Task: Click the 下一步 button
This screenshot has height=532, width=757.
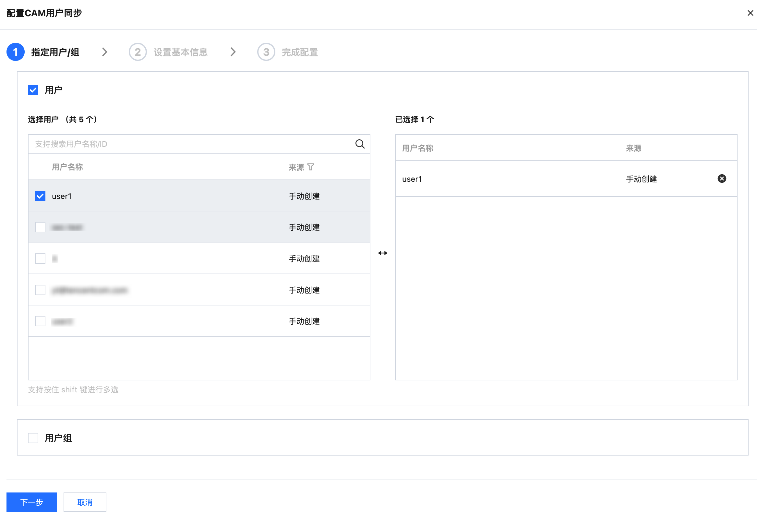Action: pos(32,502)
